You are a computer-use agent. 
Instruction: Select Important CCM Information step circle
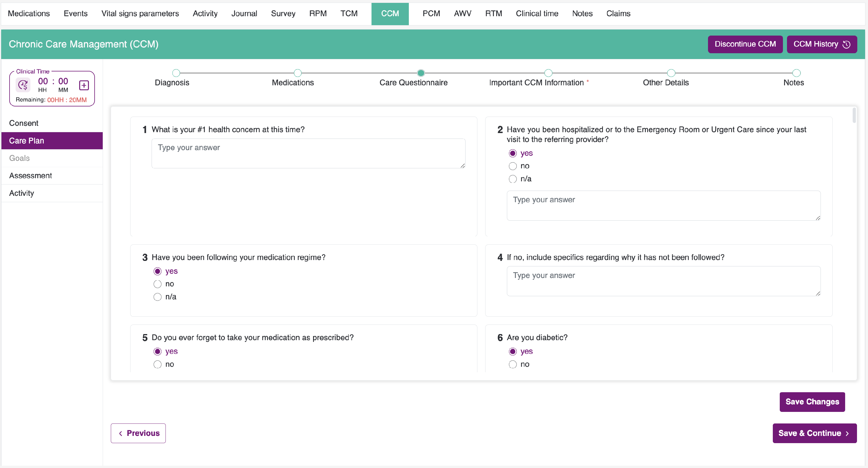point(548,73)
